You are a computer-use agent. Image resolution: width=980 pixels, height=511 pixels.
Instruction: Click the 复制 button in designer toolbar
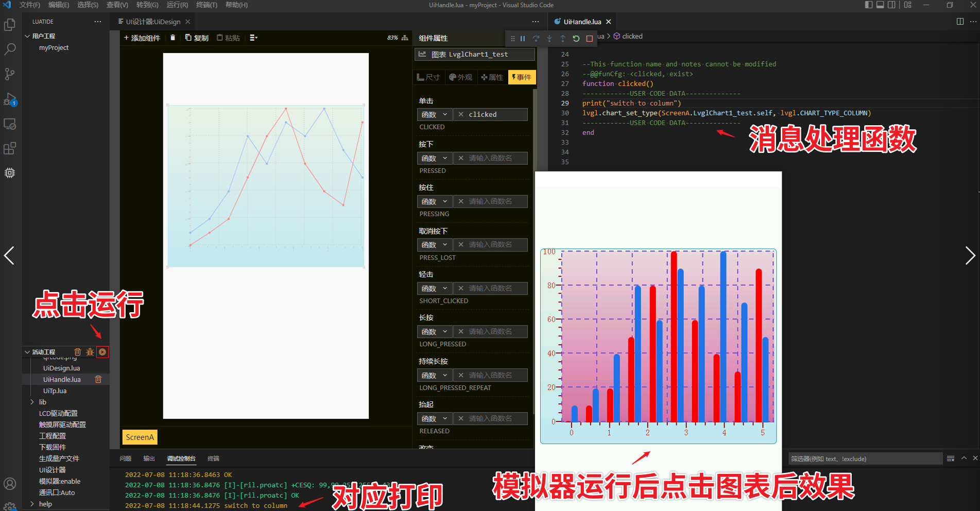click(x=197, y=38)
